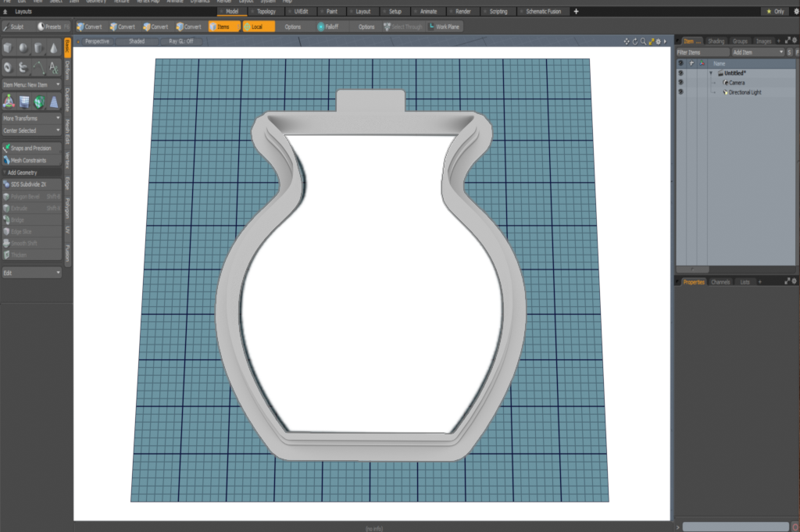The width and height of the screenshot is (800, 532).
Task: Click the Filter Items input field
Action: click(702, 52)
